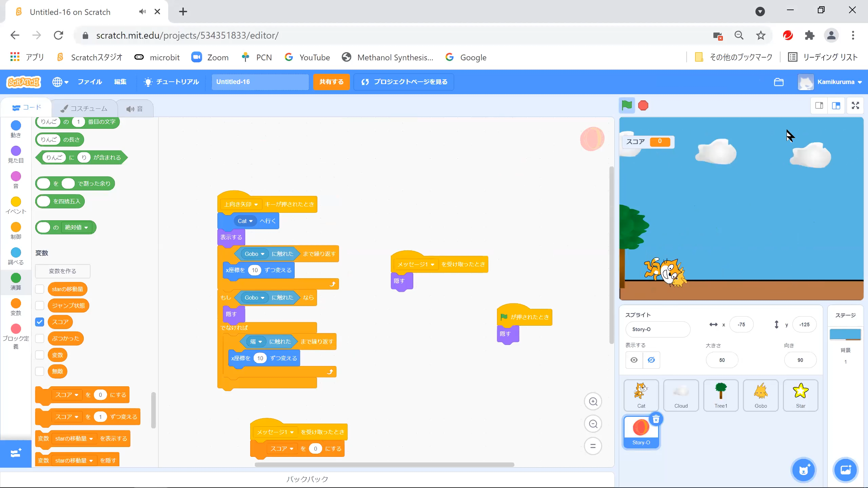The width and height of the screenshot is (868, 488).
Task: Open 絶対値 function dropdown in palette
Action: (77, 227)
